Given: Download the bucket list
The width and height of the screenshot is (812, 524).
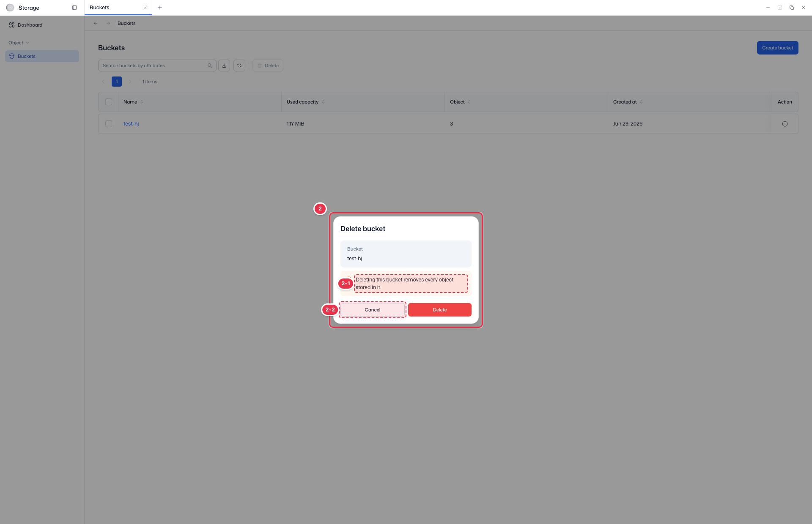Looking at the screenshot, I should pyautogui.click(x=224, y=65).
